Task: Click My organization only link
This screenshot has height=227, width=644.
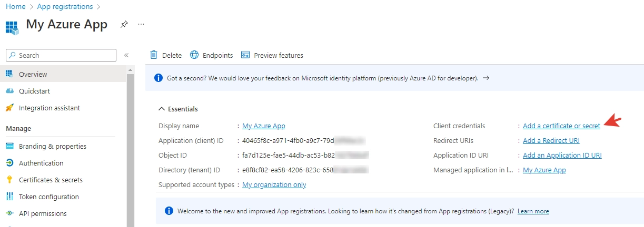Action: point(274,185)
